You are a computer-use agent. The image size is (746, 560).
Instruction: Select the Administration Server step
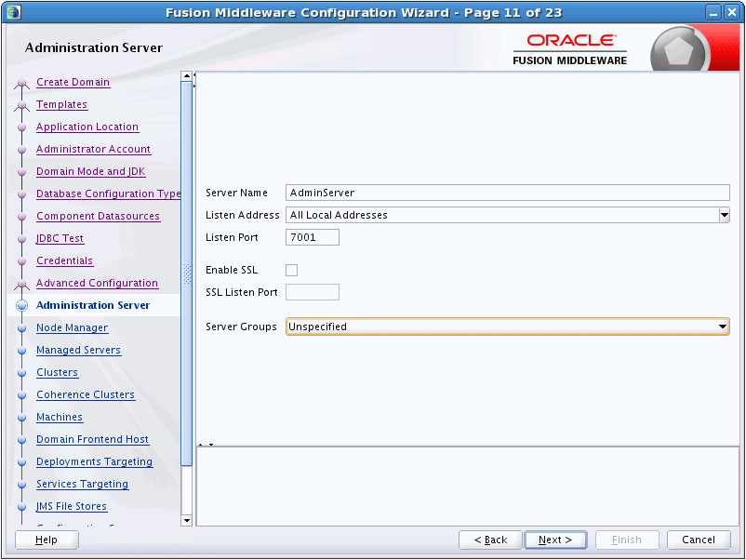(93, 305)
